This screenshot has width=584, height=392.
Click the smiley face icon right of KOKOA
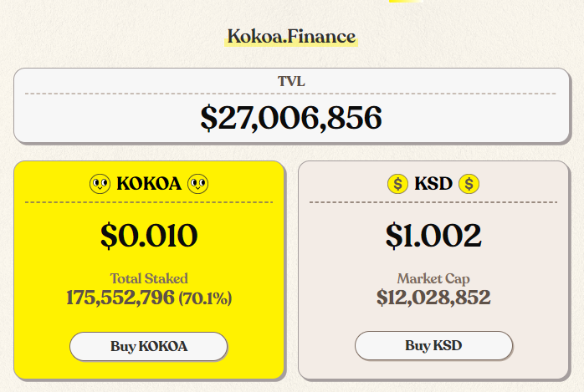click(197, 184)
